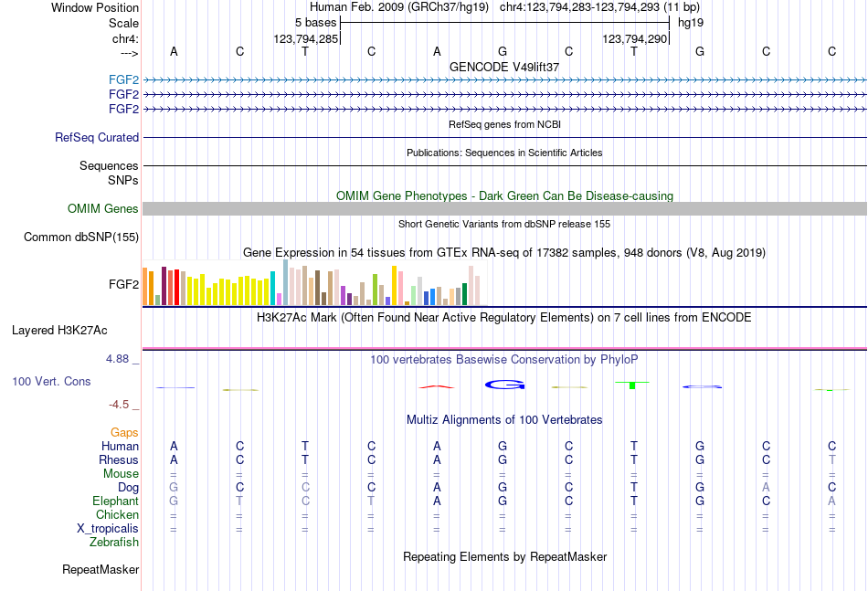Select the SNPs track label

pyautogui.click(x=123, y=180)
